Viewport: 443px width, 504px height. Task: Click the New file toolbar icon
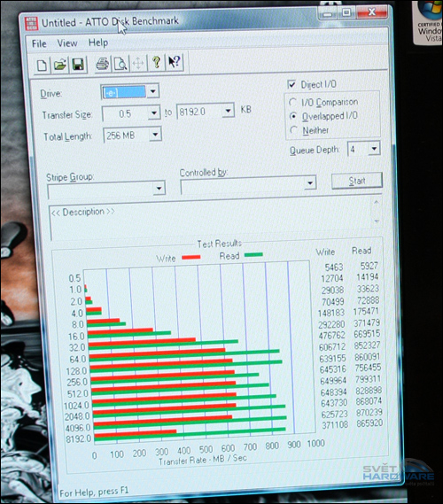click(43, 66)
